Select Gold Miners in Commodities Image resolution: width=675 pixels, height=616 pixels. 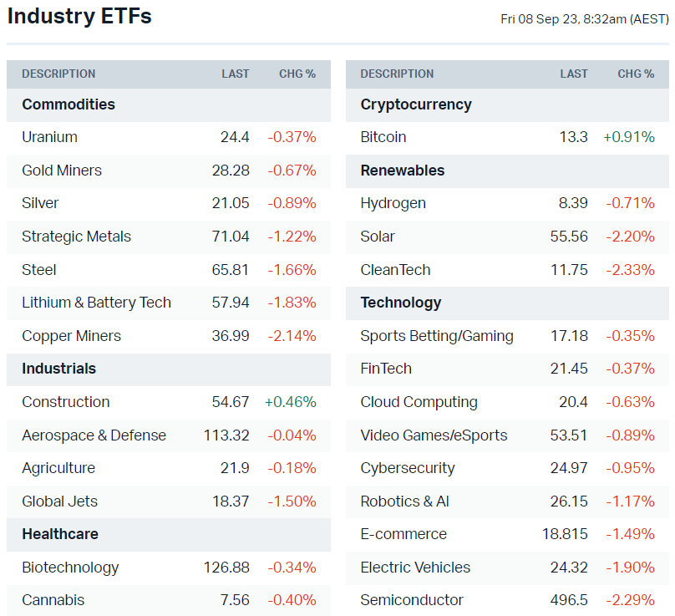tap(62, 171)
